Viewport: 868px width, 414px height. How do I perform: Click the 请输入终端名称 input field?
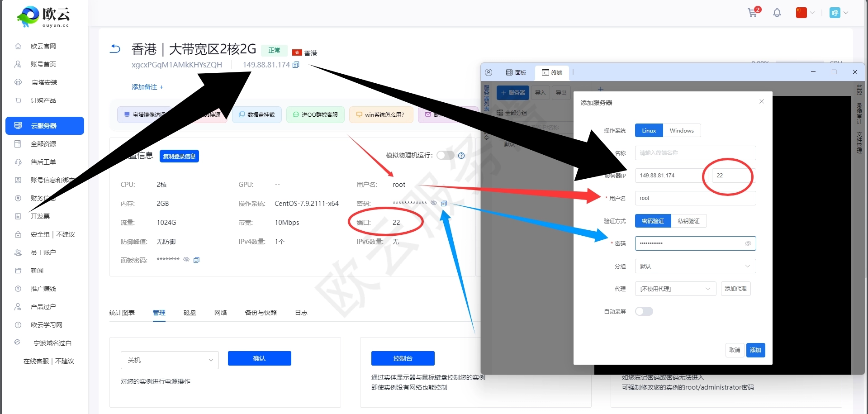click(695, 153)
